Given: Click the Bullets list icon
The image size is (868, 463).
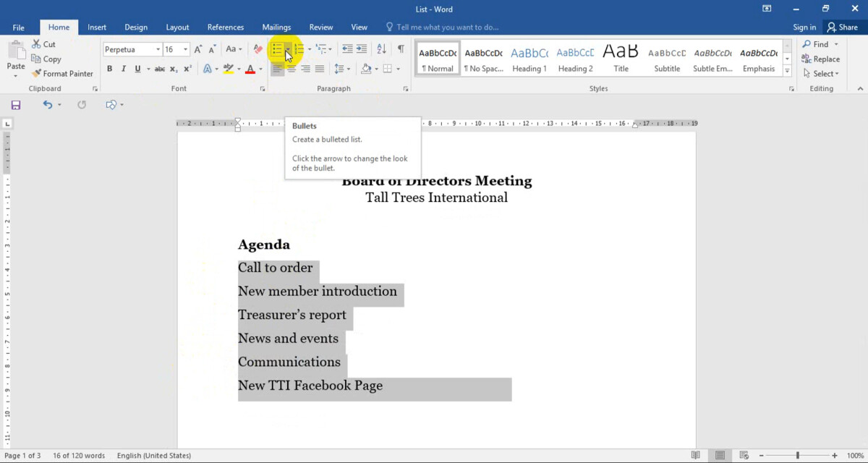Looking at the screenshot, I should [276, 49].
